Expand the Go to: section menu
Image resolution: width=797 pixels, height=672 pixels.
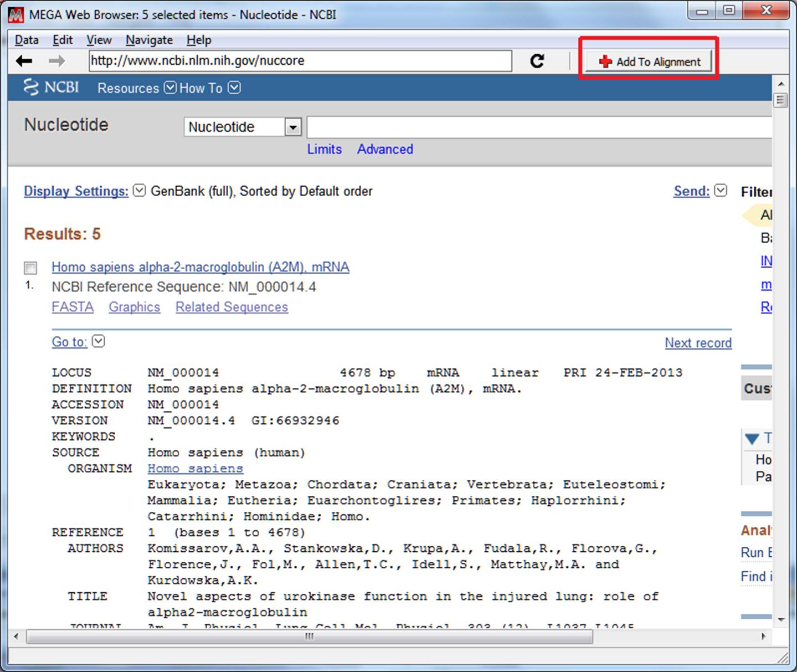click(78, 342)
